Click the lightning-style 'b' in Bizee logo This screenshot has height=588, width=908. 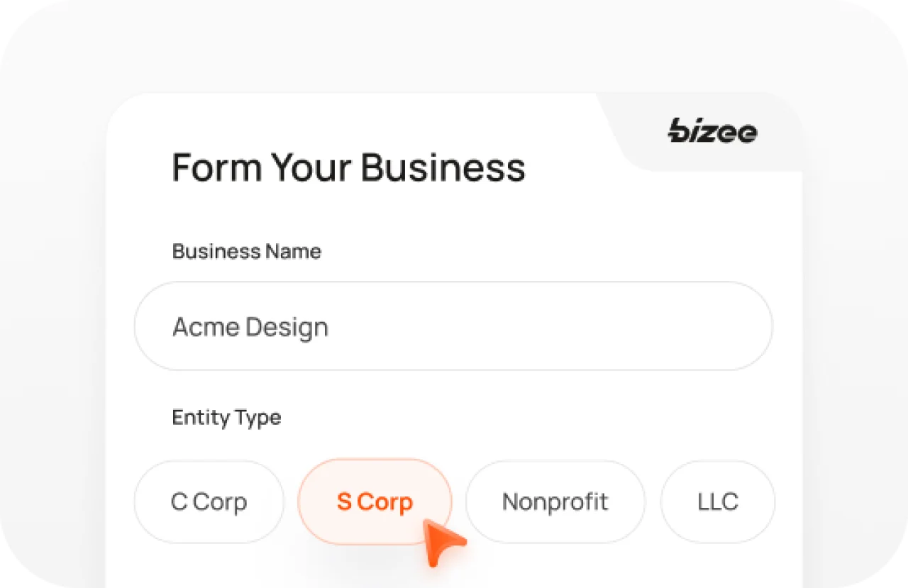coord(679,131)
